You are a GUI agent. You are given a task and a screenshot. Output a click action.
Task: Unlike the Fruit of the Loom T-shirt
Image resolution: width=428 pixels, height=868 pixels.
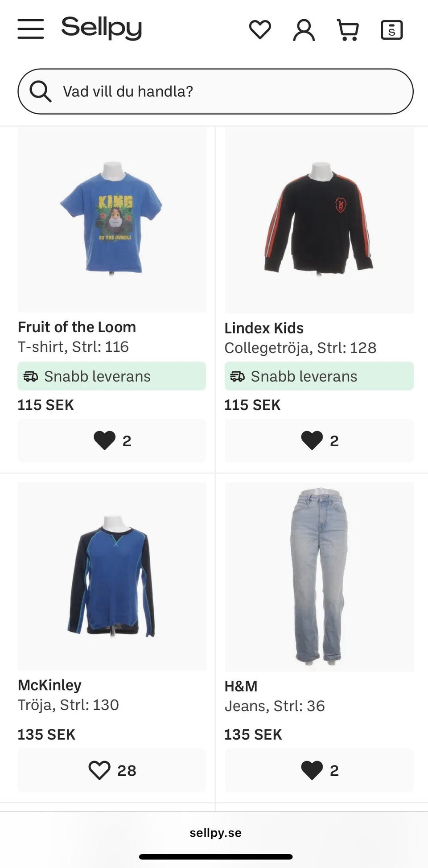click(112, 440)
